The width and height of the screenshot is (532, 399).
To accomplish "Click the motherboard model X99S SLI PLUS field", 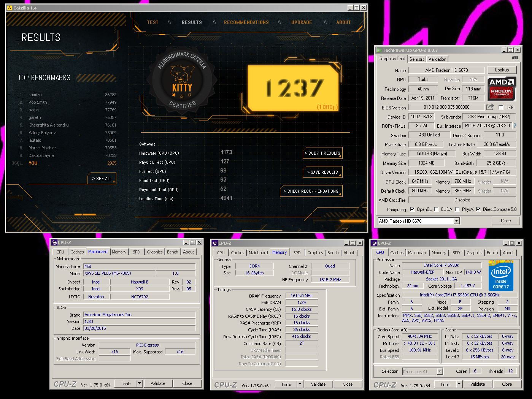I will (x=119, y=273).
